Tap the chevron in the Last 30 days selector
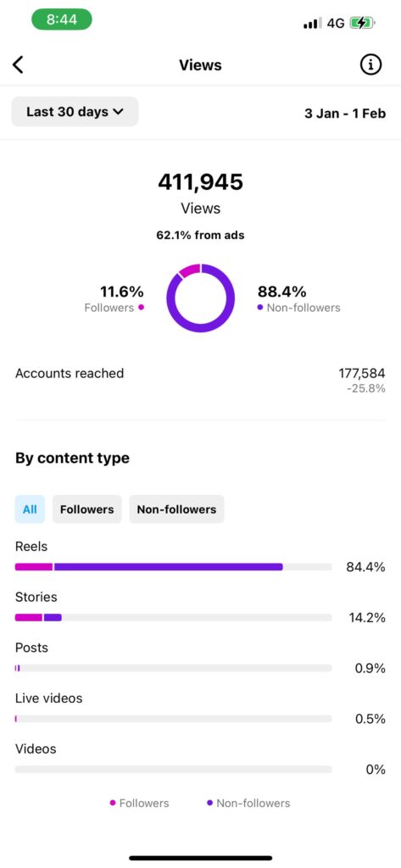401x868 pixels. 118,112
